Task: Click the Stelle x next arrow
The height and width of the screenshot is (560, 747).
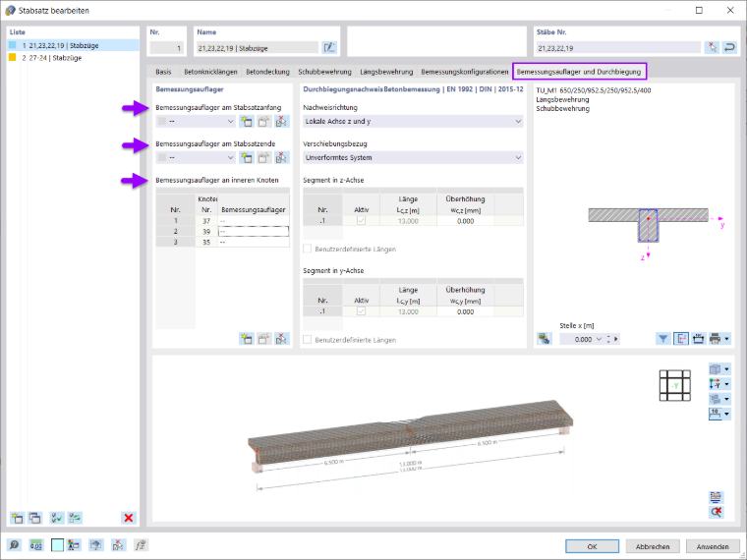Action: click(616, 339)
